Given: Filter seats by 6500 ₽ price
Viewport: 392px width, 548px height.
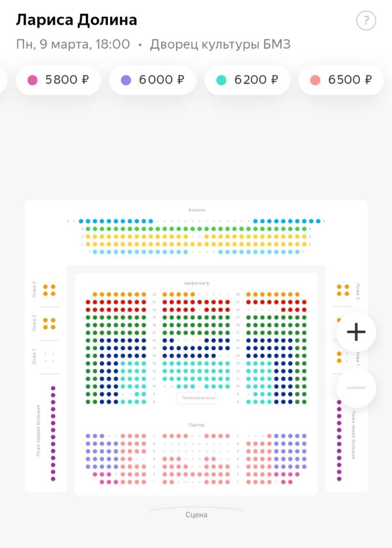Looking at the screenshot, I should [x=341, y=80].
